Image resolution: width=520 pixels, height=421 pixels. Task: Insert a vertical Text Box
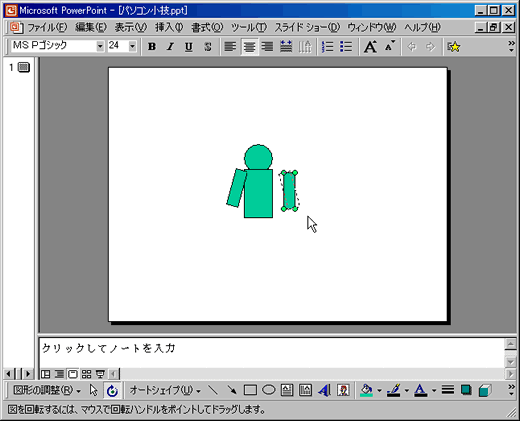coord(305,390)
